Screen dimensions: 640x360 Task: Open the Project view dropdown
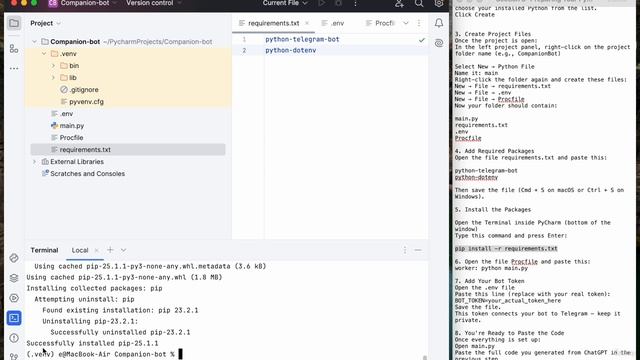click(45, 23)
